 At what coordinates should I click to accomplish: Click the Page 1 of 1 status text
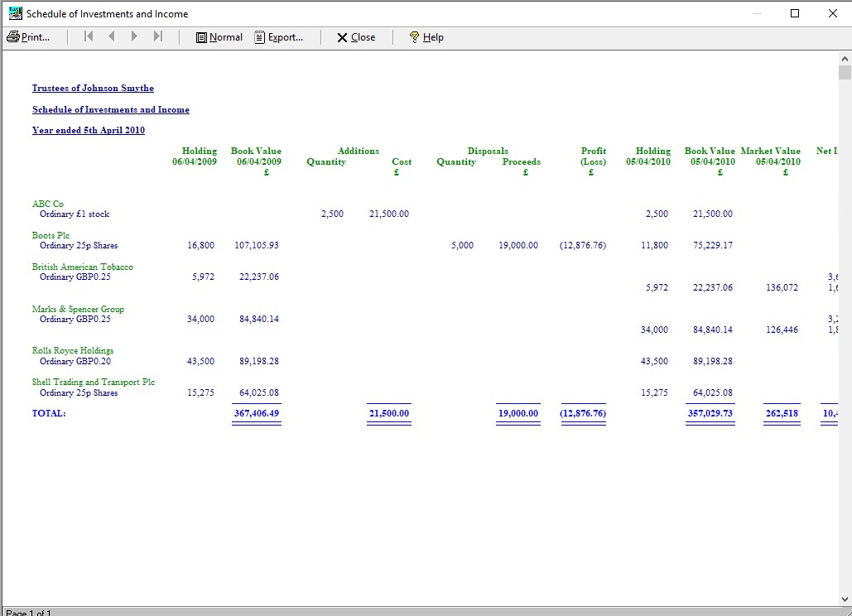click(x=28, y=612)
